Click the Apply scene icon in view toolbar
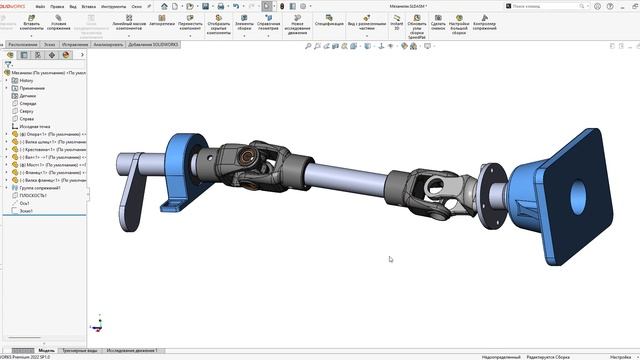Image resolution: width=640 pixels, height=360 pixels. pyautogui.click(x=413, y=46)
